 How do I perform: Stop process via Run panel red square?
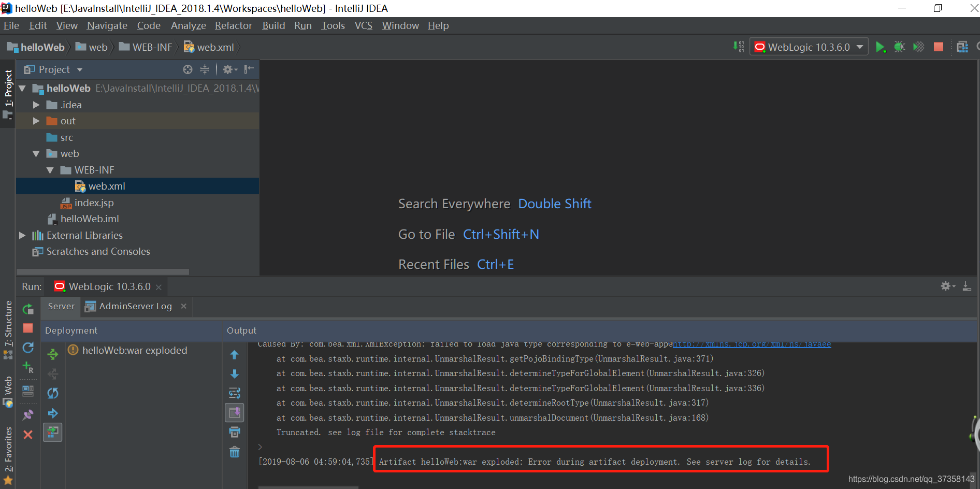point(28,328)
